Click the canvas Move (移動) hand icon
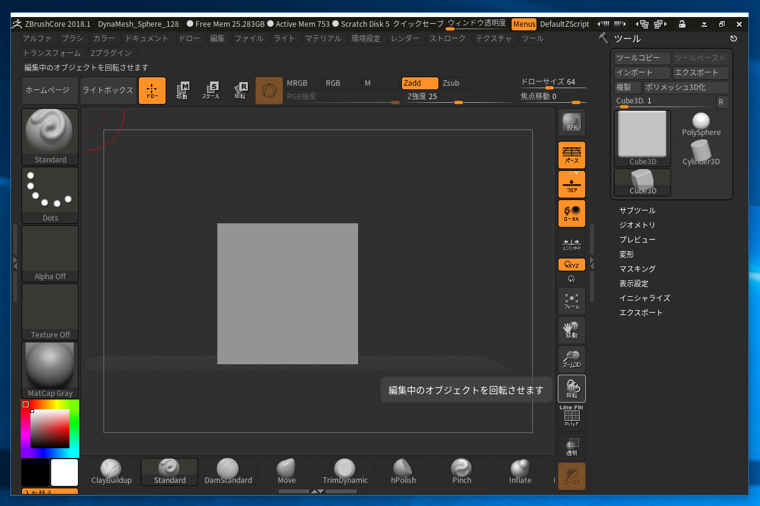Viewport: 760px width, 506px height. pyautogui.click(x=572, y=330)
